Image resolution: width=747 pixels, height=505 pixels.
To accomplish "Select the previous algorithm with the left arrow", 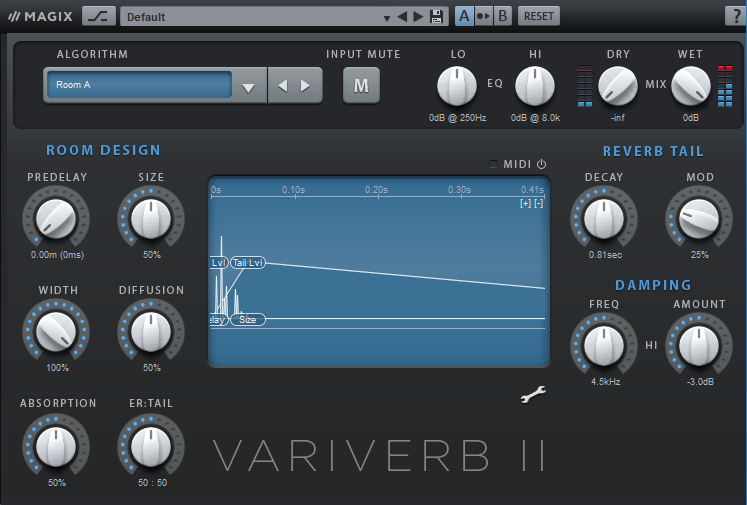I will (283, 86).
